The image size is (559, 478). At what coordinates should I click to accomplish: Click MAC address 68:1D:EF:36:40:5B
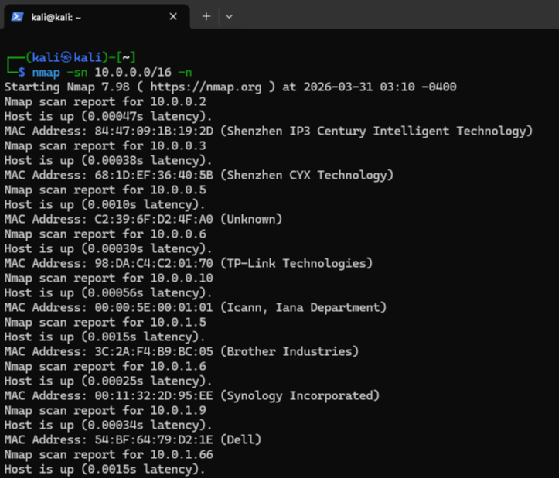point(154,175)
